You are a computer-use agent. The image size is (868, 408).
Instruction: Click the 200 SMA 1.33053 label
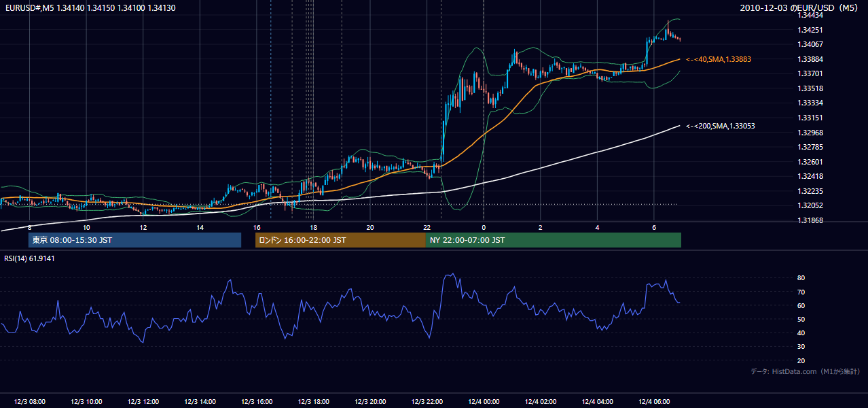pyautogui.click(x=721, y=126)
